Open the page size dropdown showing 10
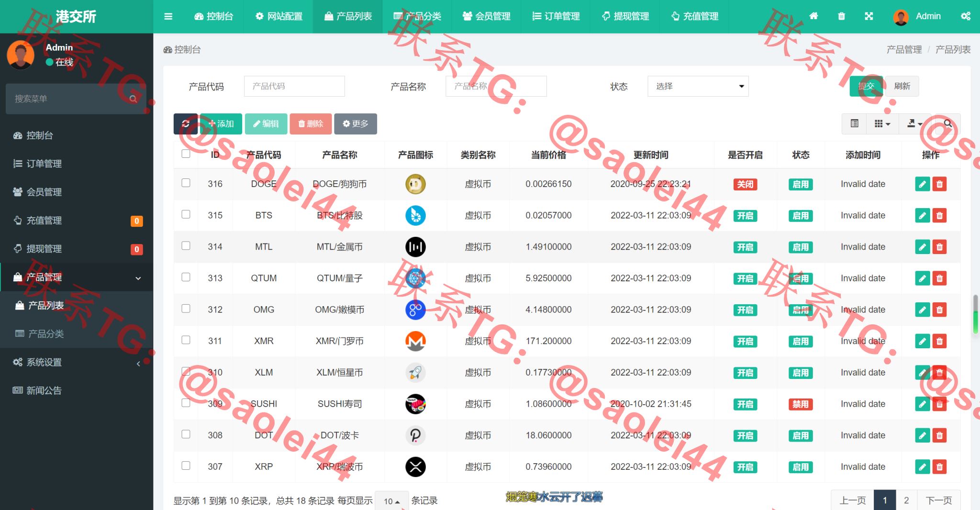This screenshot has width=980, height=510. click(391, 501)
